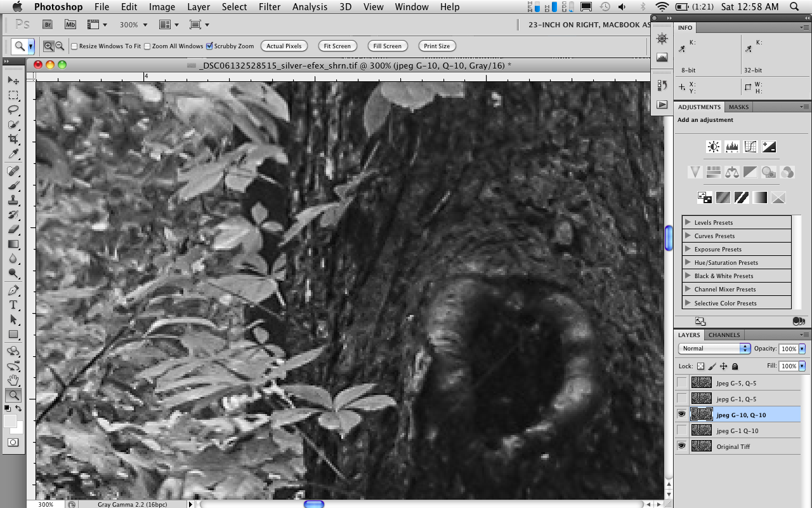Hide the Original Tiff layer
Screen dimensions: 812x508
(682, 446)
